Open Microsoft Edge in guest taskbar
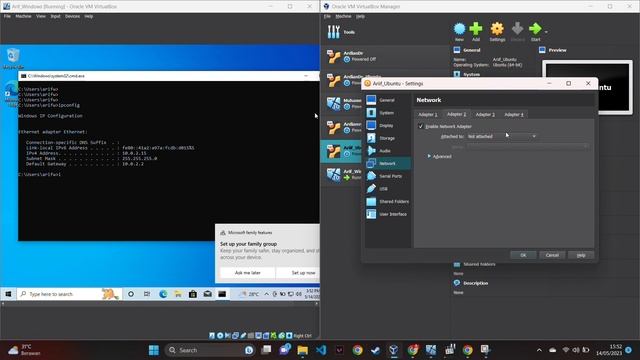Screen dimensions: 640x360 coord(163,294)
